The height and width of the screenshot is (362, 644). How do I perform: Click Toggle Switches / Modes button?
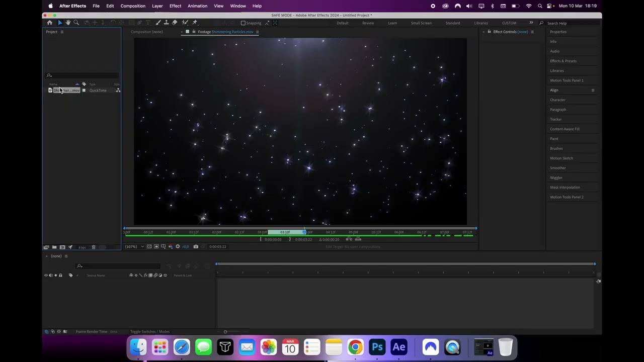tap(150, 331)
